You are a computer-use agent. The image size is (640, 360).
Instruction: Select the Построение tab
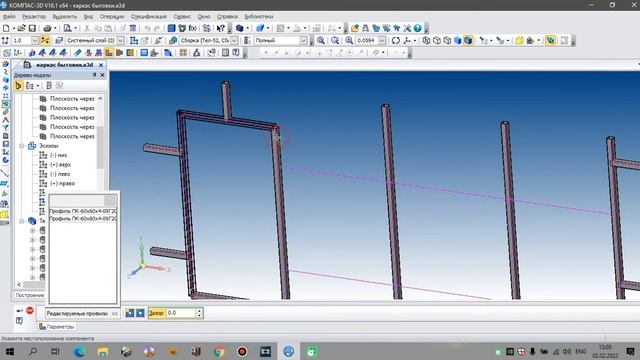29,295
